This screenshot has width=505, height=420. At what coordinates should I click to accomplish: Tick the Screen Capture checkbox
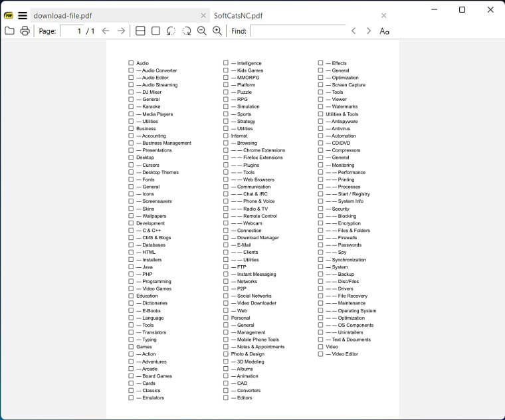(320, 84)
